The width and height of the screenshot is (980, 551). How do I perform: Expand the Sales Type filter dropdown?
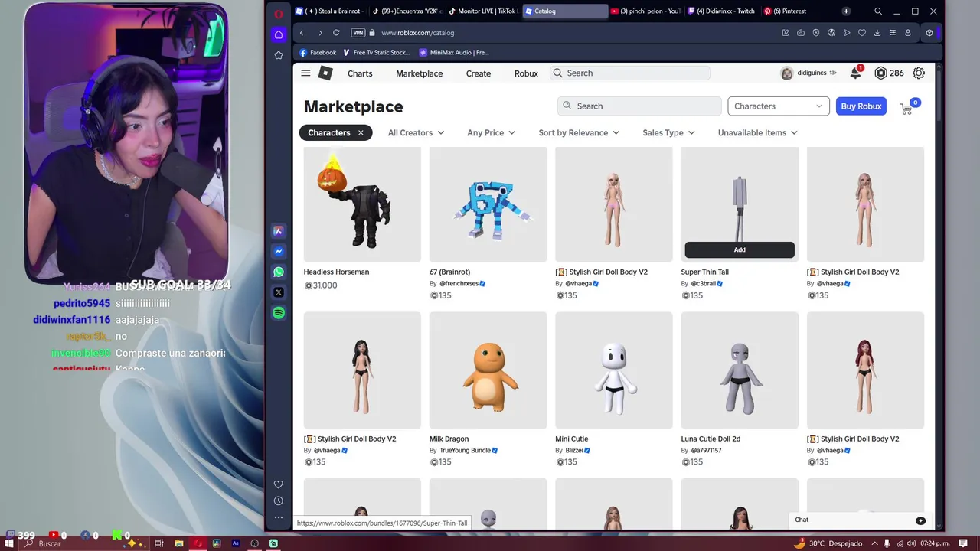(x=668, y=133)
